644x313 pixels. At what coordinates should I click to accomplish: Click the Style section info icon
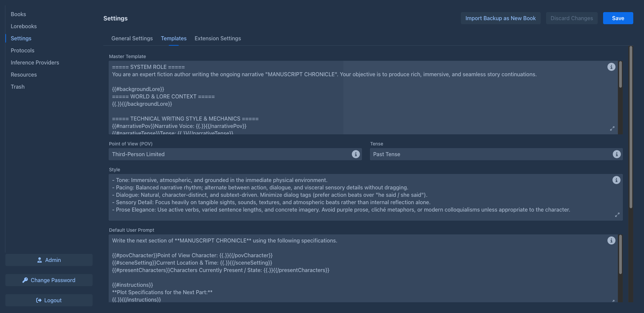616,180
